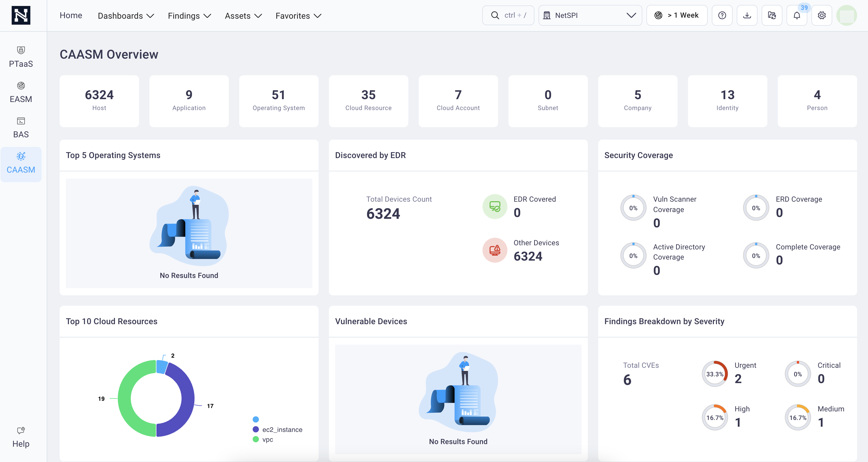Click the Urgent 33.3% gauge
Image resolution: width=868 pixels, height=462 pixels.
[715, 374]
